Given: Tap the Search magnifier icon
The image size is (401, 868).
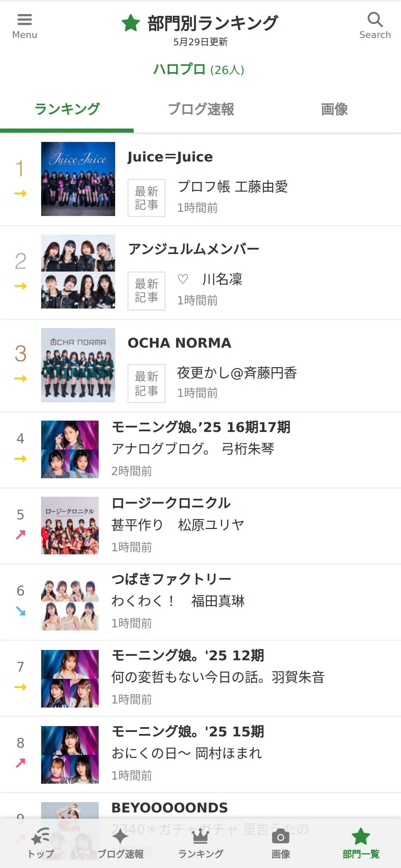Looking at the screenshot, I should (x=375, y=20).
